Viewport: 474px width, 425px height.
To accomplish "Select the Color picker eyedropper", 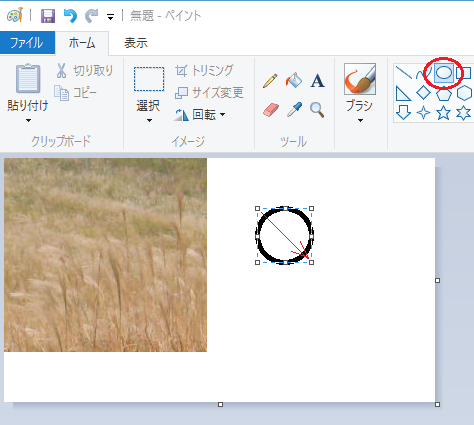I will click(x=294, y=109).
